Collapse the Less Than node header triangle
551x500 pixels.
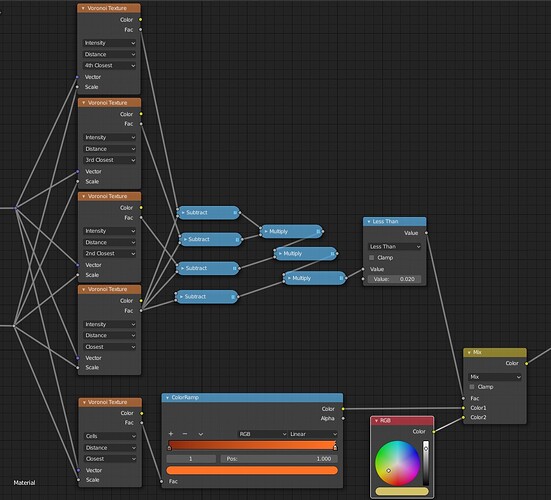tap(369, 222)
